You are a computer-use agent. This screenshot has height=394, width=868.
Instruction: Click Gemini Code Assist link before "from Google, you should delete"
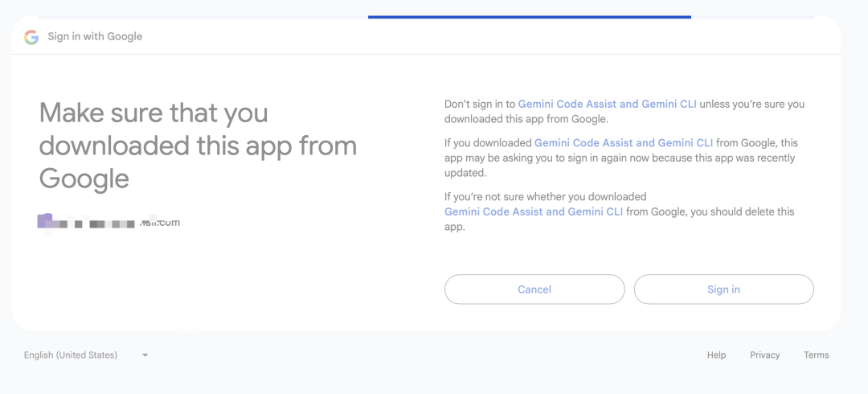click(x=534, y=211)
